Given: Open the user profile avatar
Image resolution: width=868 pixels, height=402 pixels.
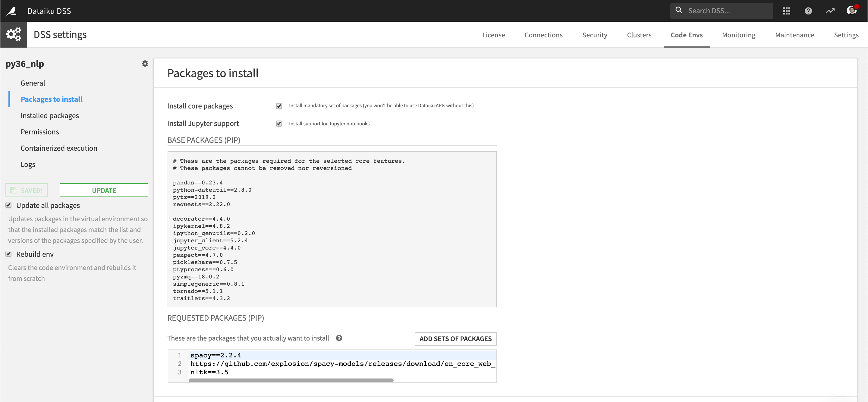Looking at the screenshot, I should click(x=851, y=11).
